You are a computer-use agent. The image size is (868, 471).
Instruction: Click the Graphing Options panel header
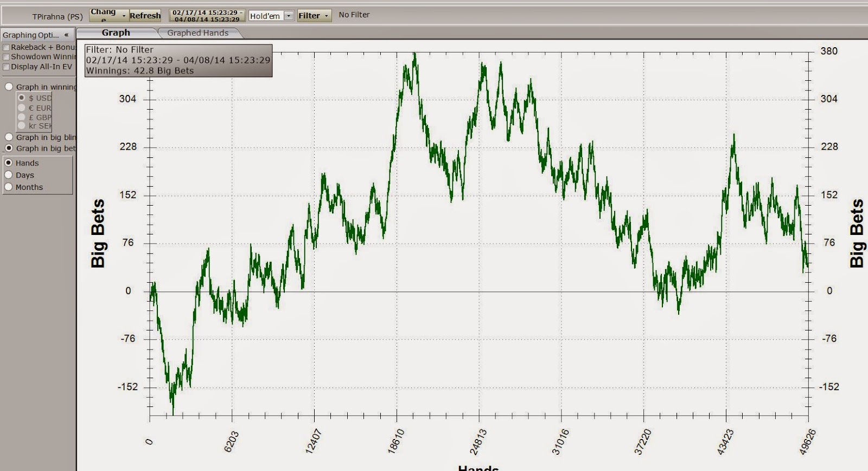tap(37, 35)
